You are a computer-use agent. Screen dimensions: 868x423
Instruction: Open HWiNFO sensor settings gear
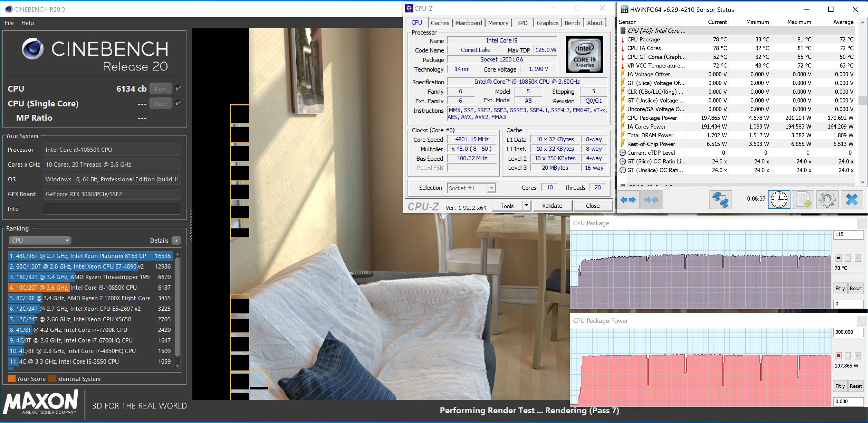[x=827, y=200]
